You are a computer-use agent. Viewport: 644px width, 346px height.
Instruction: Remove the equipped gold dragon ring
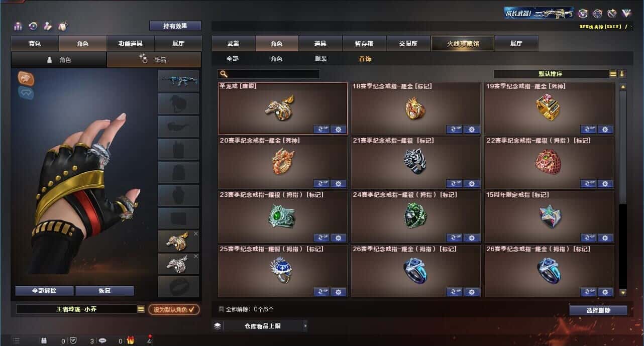(196, 234)
